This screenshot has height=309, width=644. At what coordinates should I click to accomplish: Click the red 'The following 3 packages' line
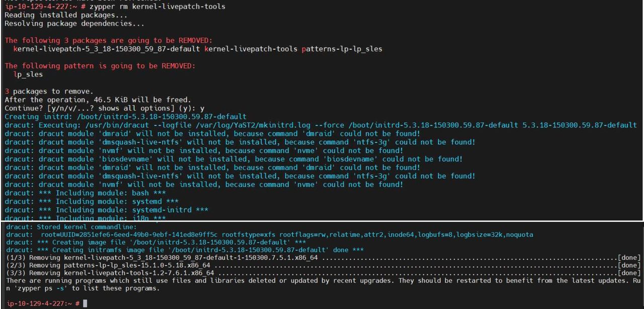pyautogui.click(x=108, y=40)
